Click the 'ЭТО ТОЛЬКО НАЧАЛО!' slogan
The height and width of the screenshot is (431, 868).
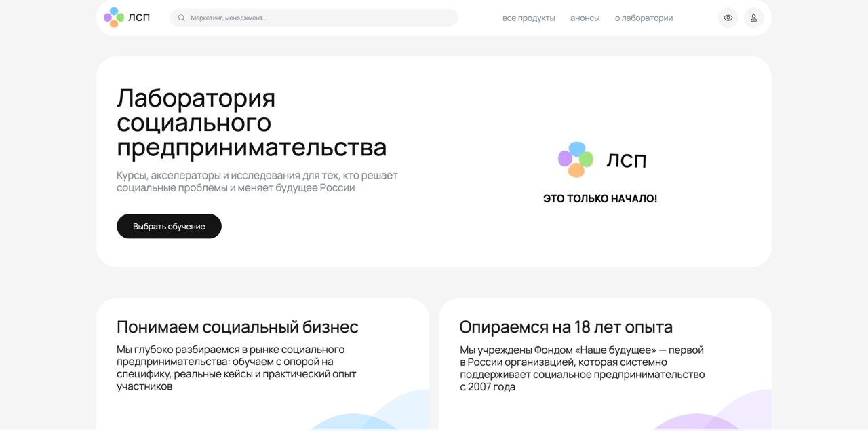point(599,199)
